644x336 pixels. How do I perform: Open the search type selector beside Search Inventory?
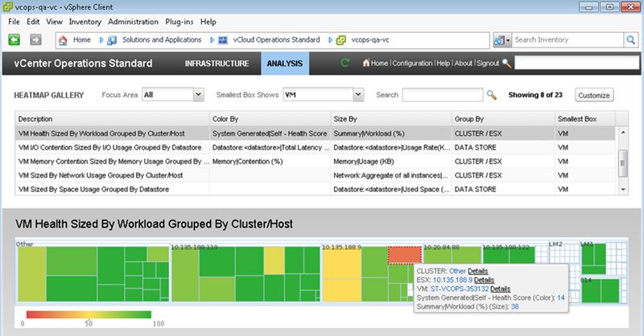click(502, 39)
